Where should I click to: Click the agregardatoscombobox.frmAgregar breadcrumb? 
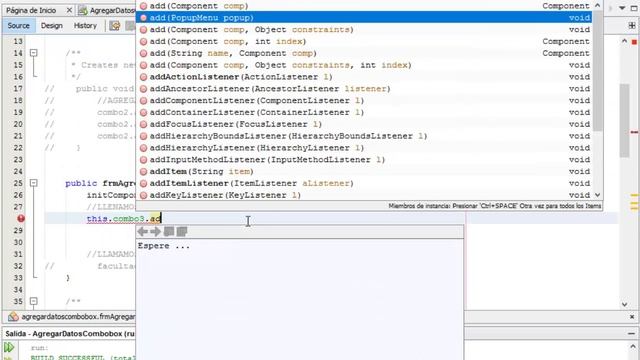(78, 317)
